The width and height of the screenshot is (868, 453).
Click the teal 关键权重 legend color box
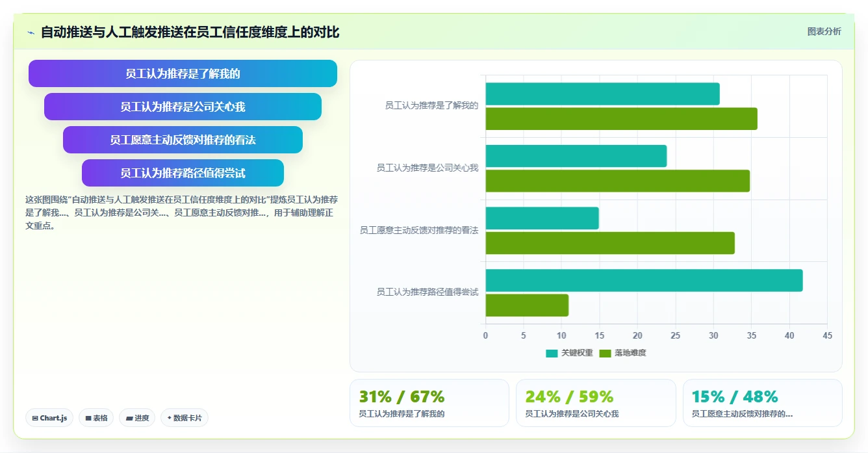pyautogui.click(x=552, y=353)
